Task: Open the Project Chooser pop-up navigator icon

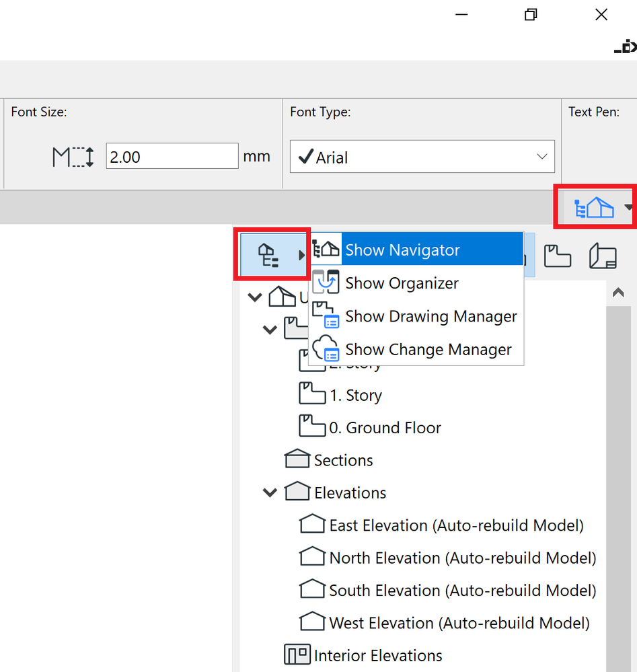Action: [x=595, y=206]
